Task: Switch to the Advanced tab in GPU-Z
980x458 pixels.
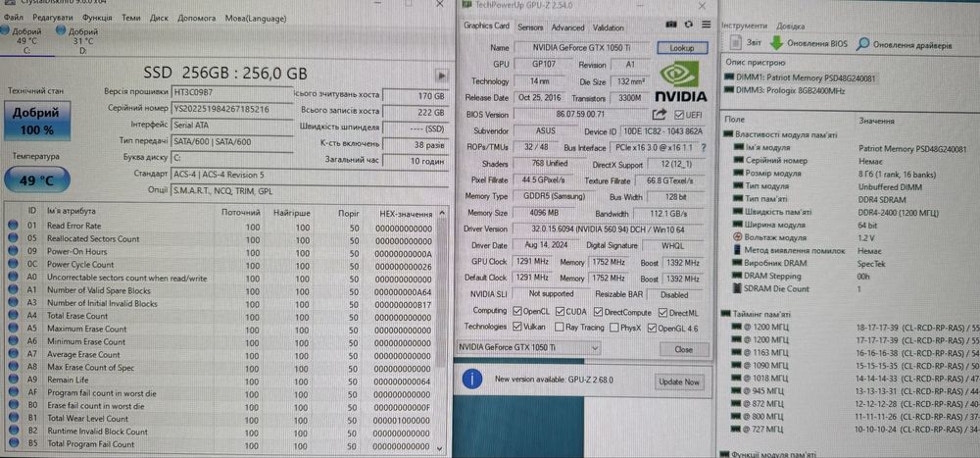Action: tap(567, 27)
